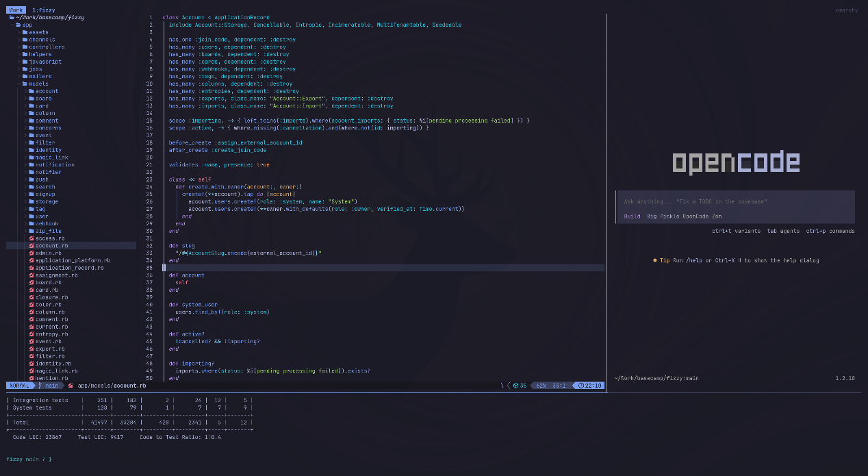Expand the assets folder chevron
The image size is (868, 476).
[18, 32]
